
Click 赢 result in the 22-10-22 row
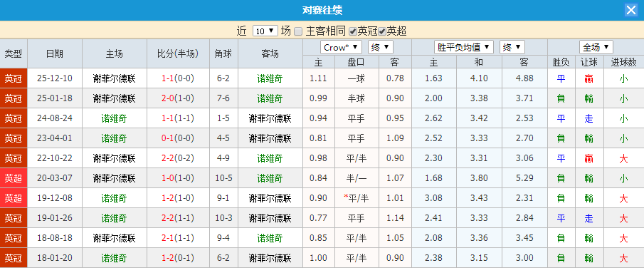[x=589, y=158]
